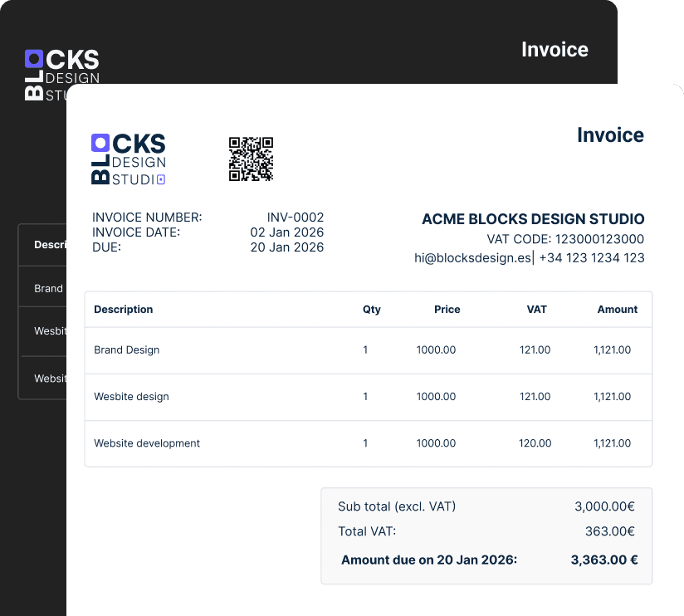Image resolution: width=684 pixels, height=616 pixels.
Task: Click the due date value in the header block
Action: tap(287, 247)
